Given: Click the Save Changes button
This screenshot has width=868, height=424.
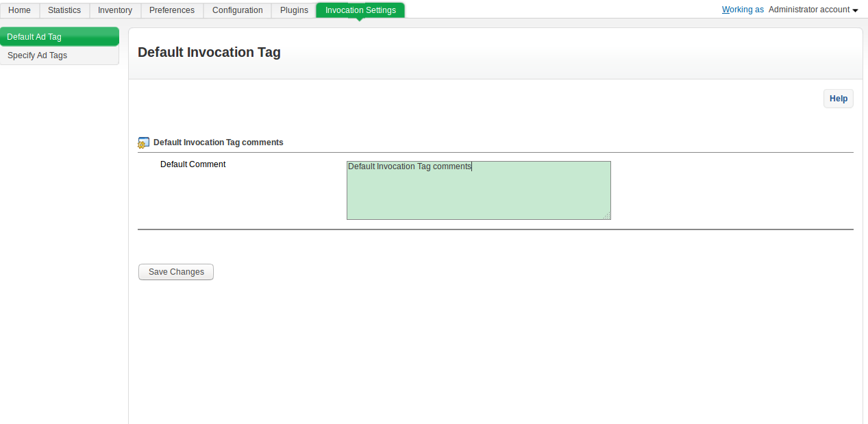Looking at the screenshot, I should coord(176,272).
